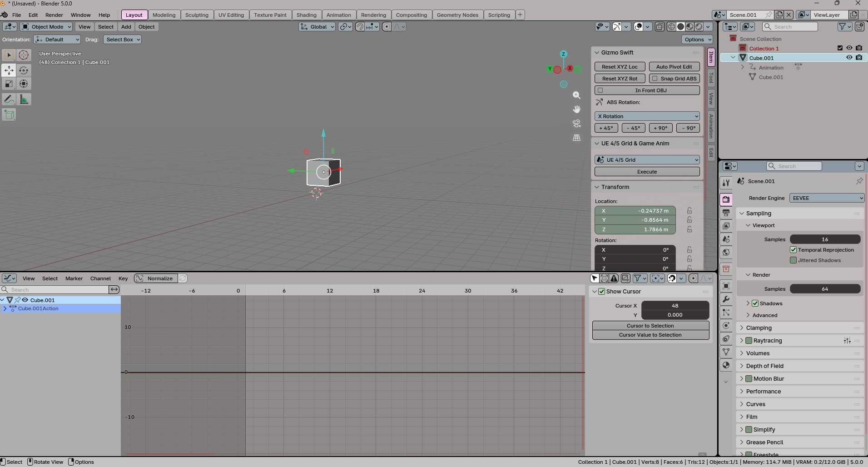The height and width of the screenshot is (467, 868).
Task: Uncheck Show Cursor in graph editor
Action: [x=602, y=292]
